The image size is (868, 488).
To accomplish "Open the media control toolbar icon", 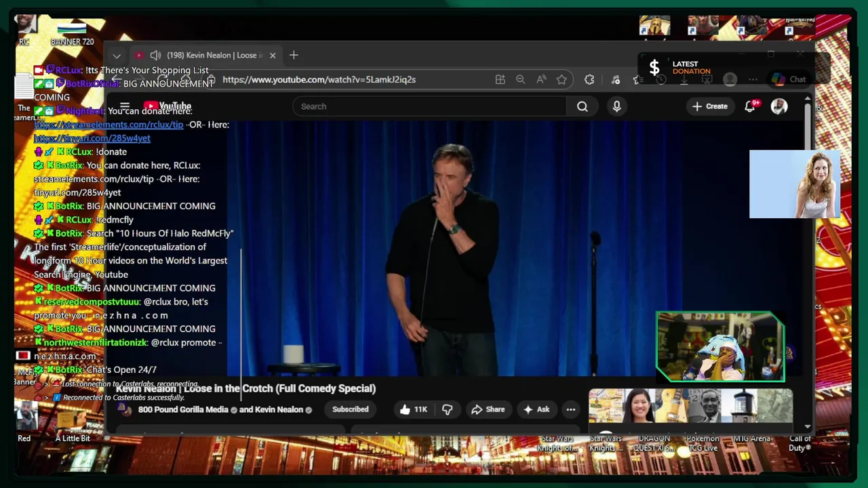I will tap(616, 79).
